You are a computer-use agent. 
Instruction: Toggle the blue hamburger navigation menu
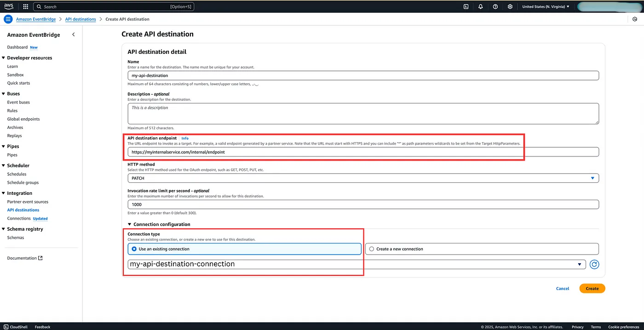coord(8,19)
